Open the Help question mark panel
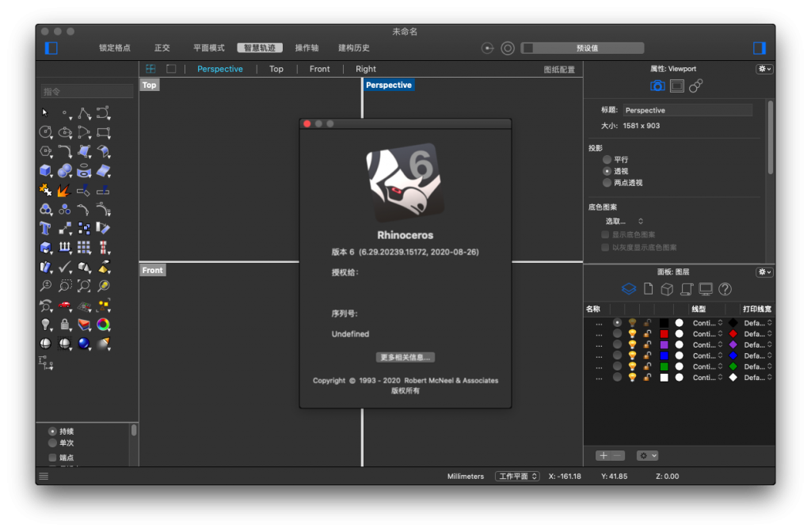811x532 pixels. [x=725, y=289]
